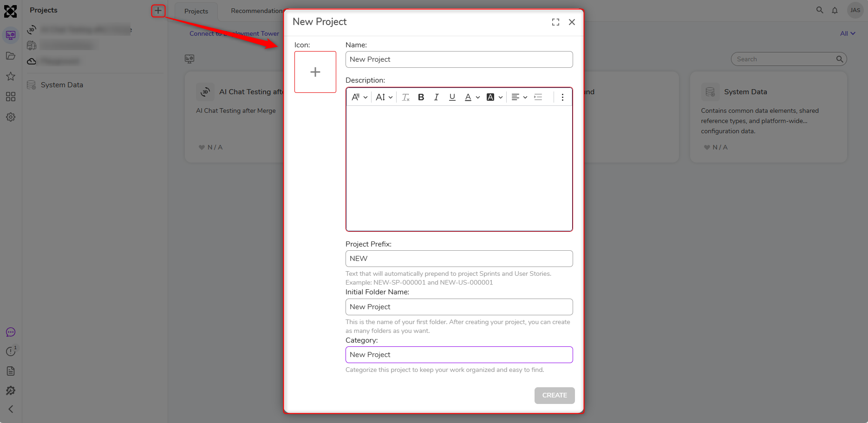
Task: Open favorites star icon in left rail
Action: coord(11,76)
